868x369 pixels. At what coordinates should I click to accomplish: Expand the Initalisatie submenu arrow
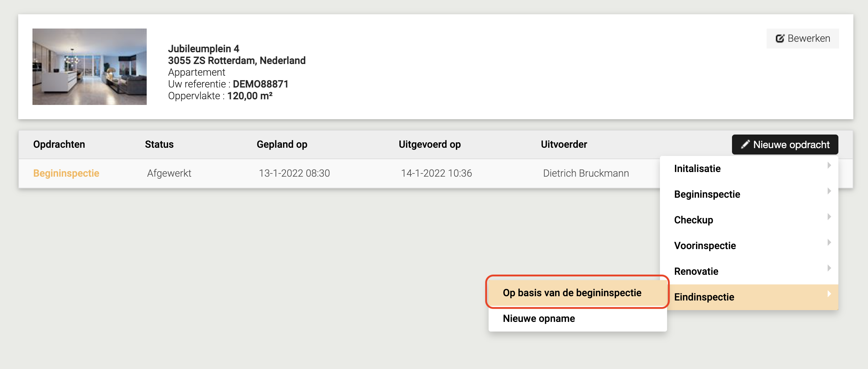pos(829,166)
